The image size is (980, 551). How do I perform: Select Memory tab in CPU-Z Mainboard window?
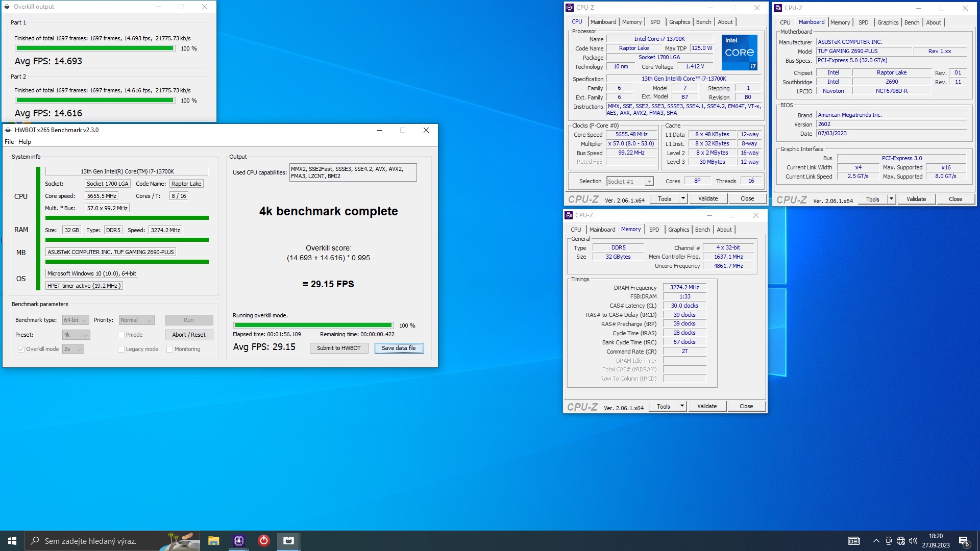840,22
